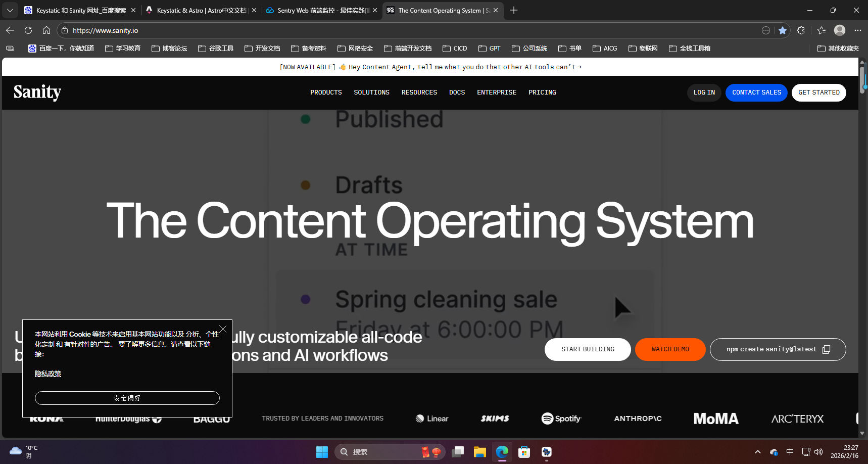
Task: Open the volume control icon
Action: pyautogui.click(x=818, y=452)
